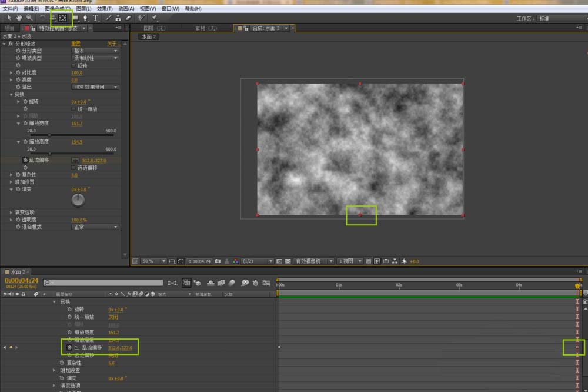Click the 乱流偏移 keyframe at timeline start
This screenshot has height=392, width=588.
coord(279,347)
